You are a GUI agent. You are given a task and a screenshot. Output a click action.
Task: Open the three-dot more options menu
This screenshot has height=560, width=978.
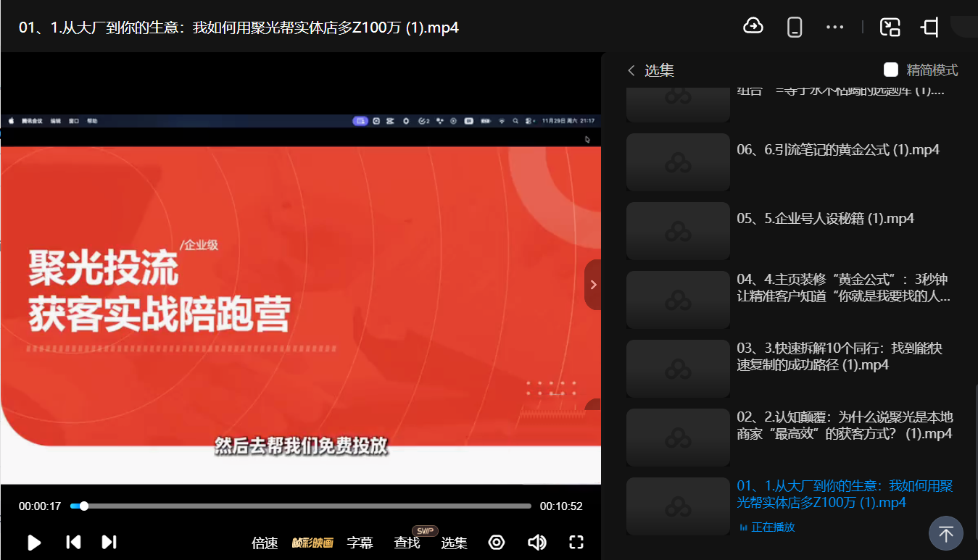834,28
